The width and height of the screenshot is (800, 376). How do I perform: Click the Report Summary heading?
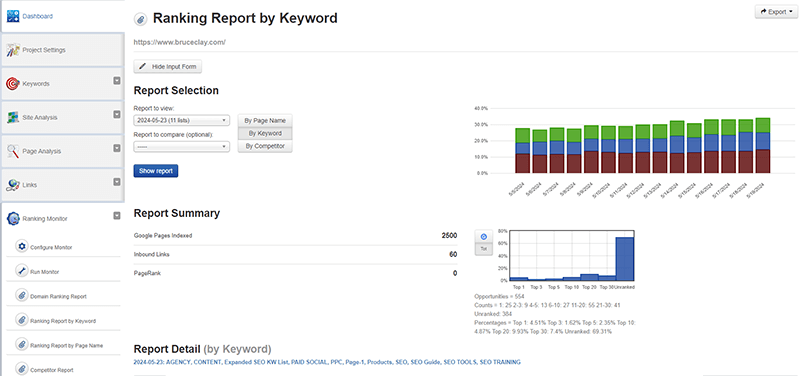point(177,213)
